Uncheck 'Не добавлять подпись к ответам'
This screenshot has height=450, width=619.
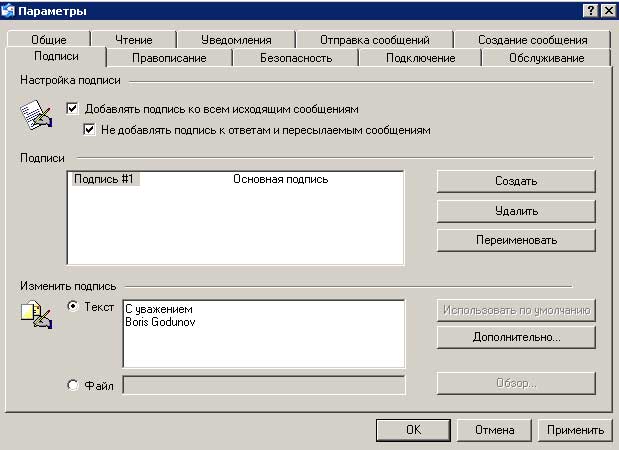[x=91, y=130]
